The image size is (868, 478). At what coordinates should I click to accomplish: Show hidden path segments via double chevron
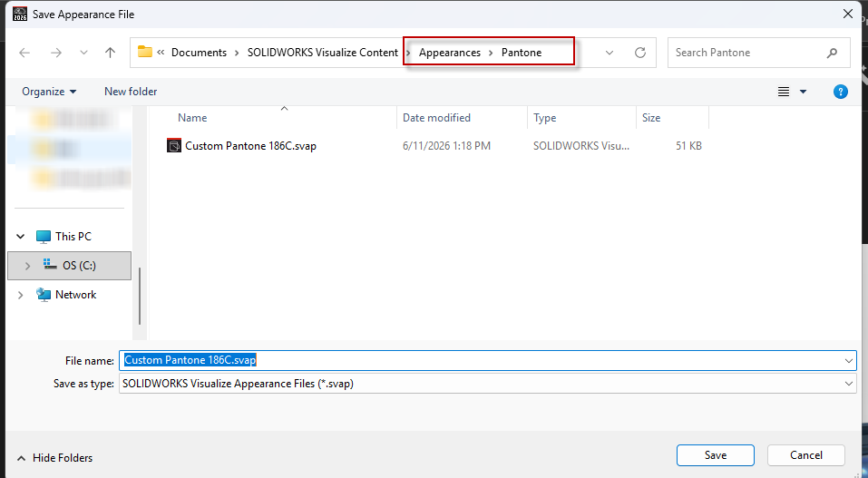pos(161,52)
